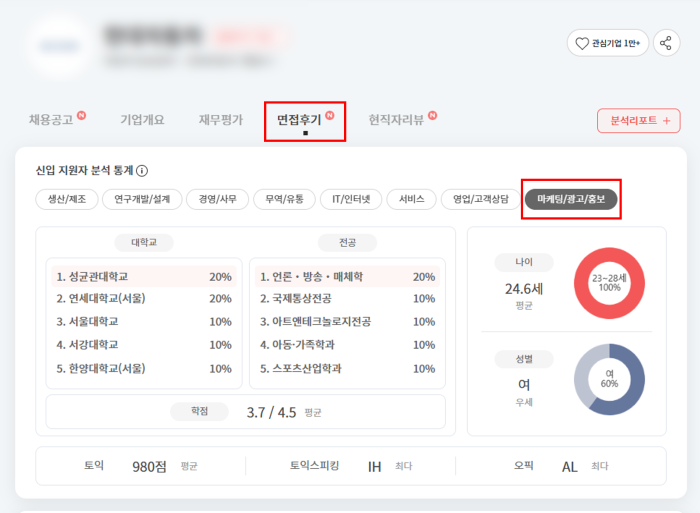Click the selected 마케팅/광고/홍보 chip

click(571, 199)
